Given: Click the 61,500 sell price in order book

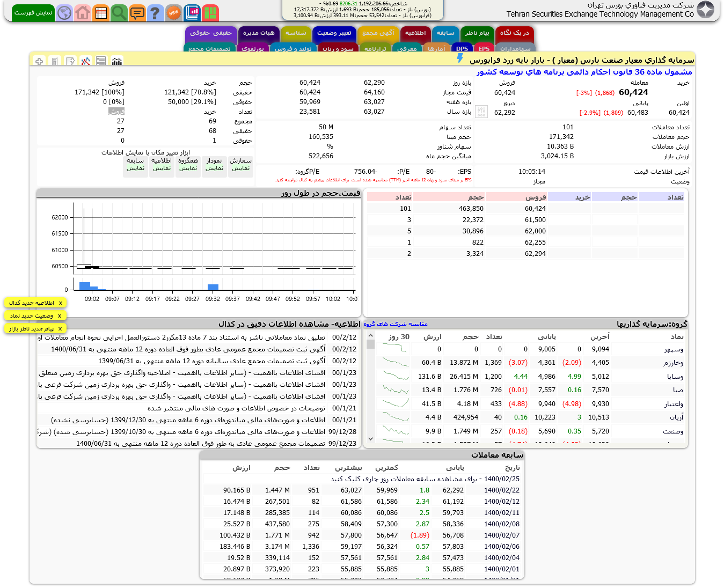Looking at the screenshot, I should (x=535, y=220).
